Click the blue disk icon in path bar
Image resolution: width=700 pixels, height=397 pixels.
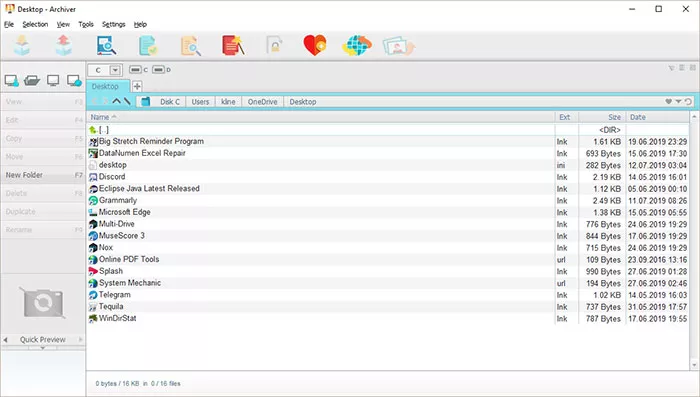146,102
